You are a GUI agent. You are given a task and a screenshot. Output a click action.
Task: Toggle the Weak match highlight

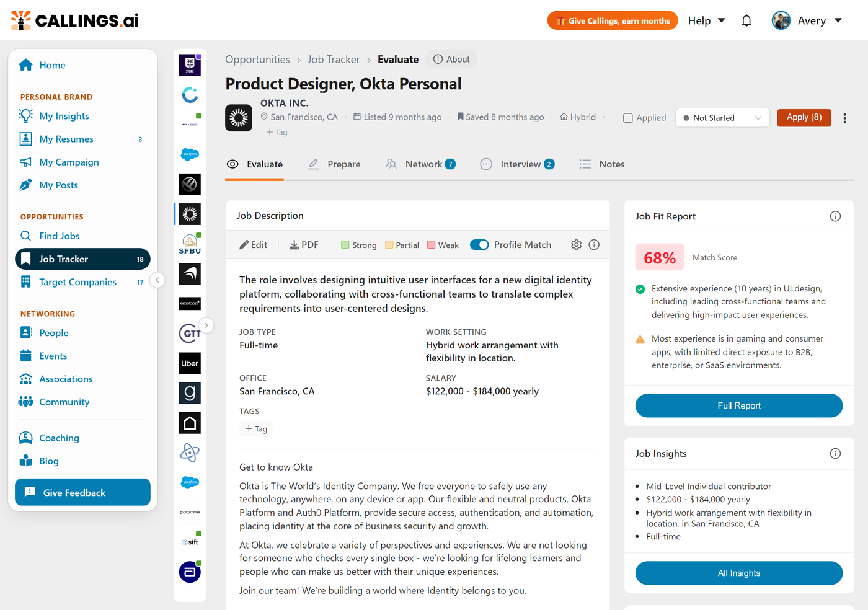(x=443, y=245)
